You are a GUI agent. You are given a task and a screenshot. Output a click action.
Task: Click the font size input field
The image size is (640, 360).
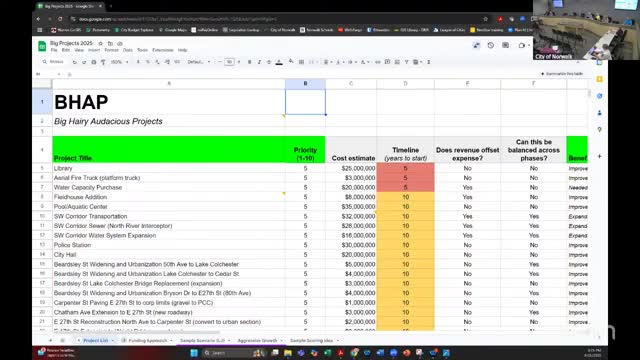pos(229,62)
